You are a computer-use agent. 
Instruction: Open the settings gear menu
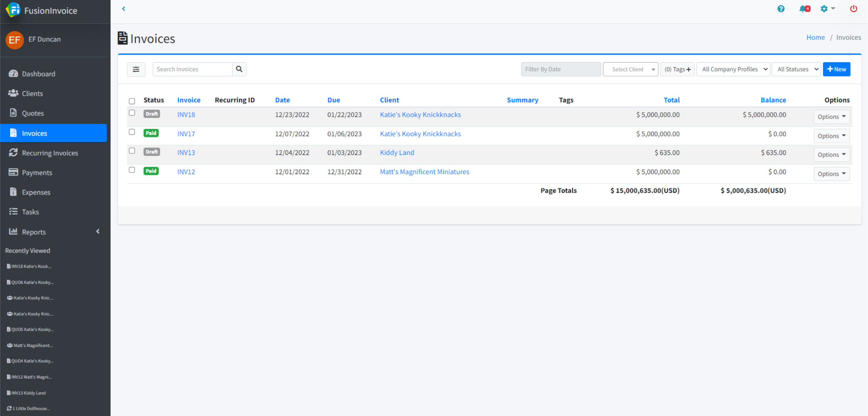[827, 9]
